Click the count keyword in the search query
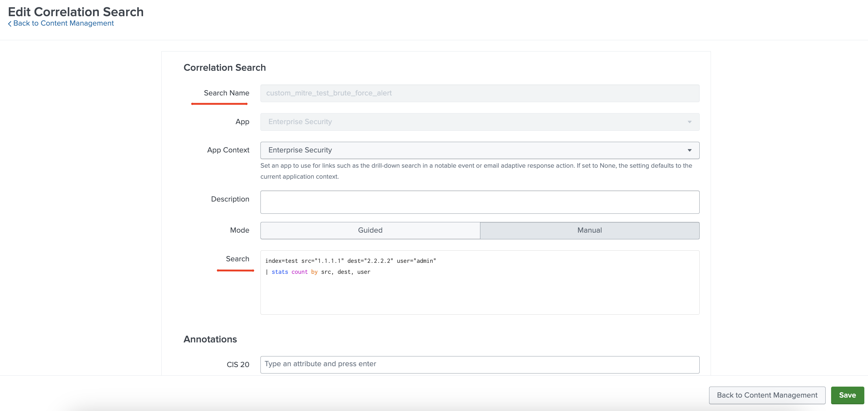 [299, 272]
